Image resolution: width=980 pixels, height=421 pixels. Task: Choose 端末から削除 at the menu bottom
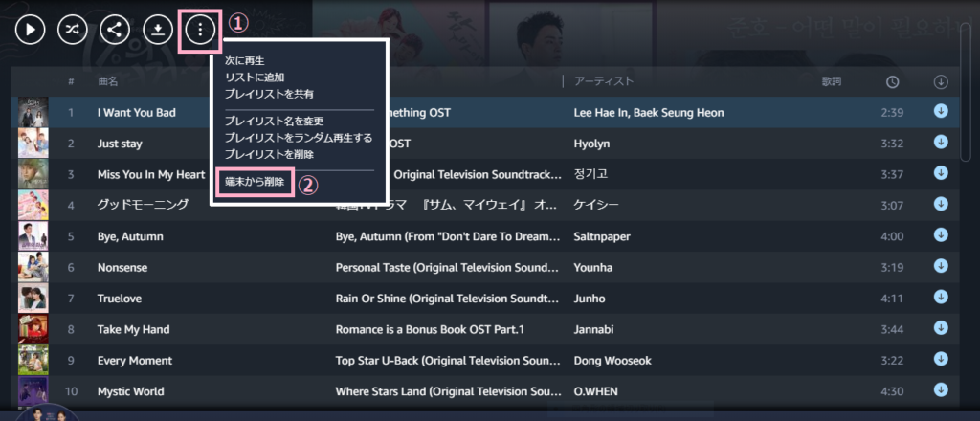(x=255, y=183)
